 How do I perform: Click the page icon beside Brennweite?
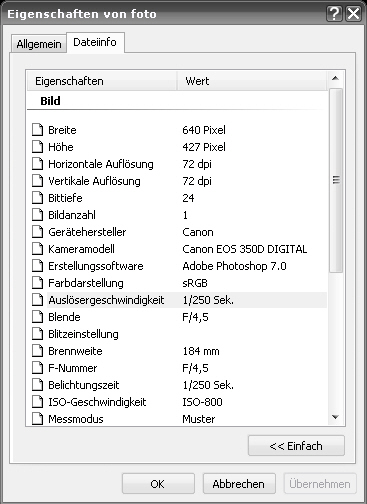38,351
